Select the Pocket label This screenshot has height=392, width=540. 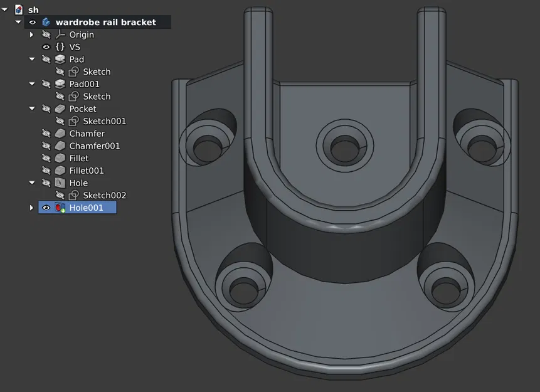[83, 109]
